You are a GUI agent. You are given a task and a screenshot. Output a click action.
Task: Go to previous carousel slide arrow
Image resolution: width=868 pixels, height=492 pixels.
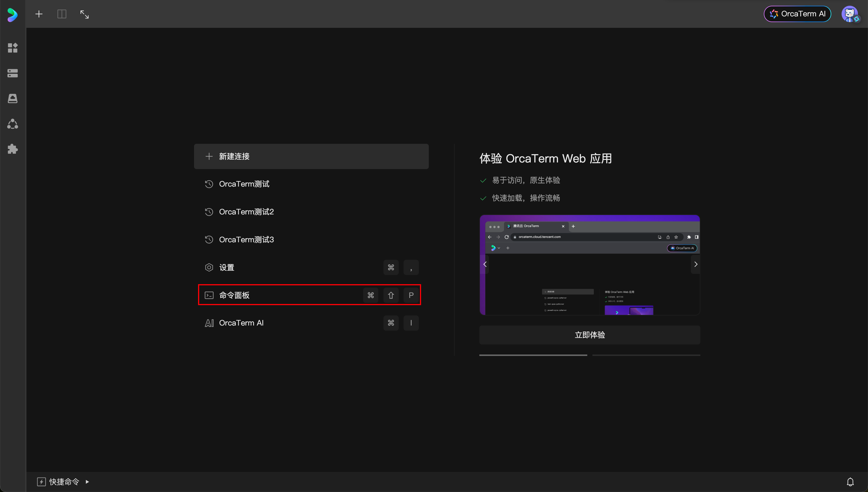pos(485,264)
